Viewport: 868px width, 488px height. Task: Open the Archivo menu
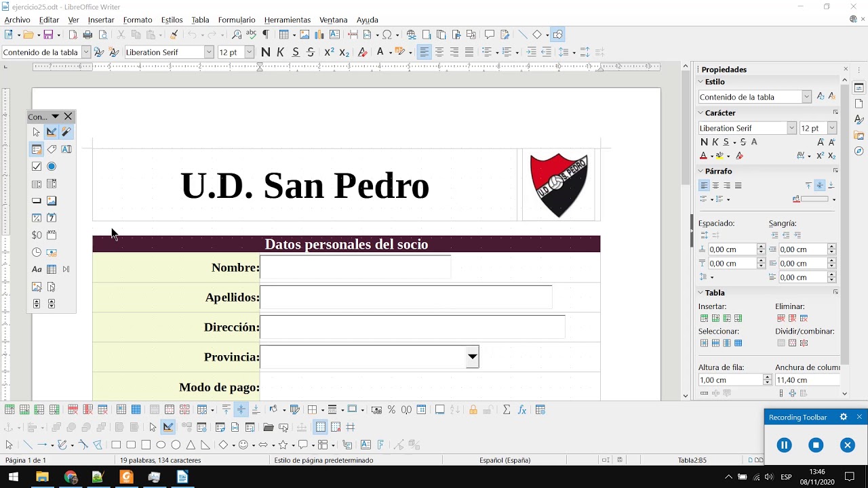click(17, 20)
